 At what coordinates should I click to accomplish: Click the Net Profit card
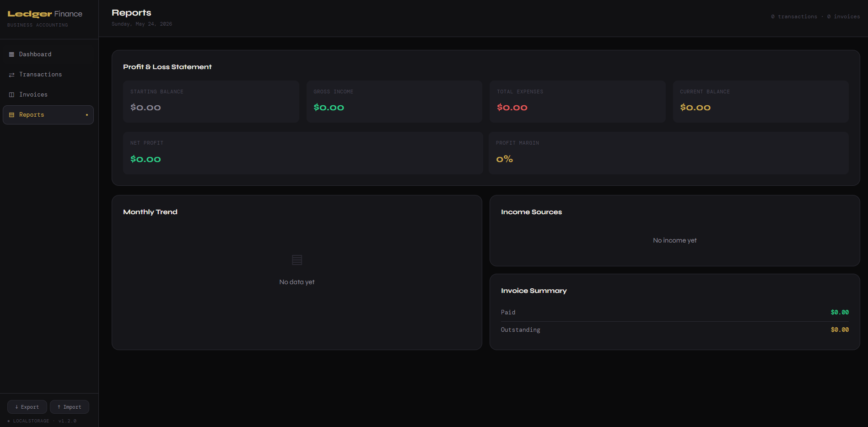(x=303, y=153)
